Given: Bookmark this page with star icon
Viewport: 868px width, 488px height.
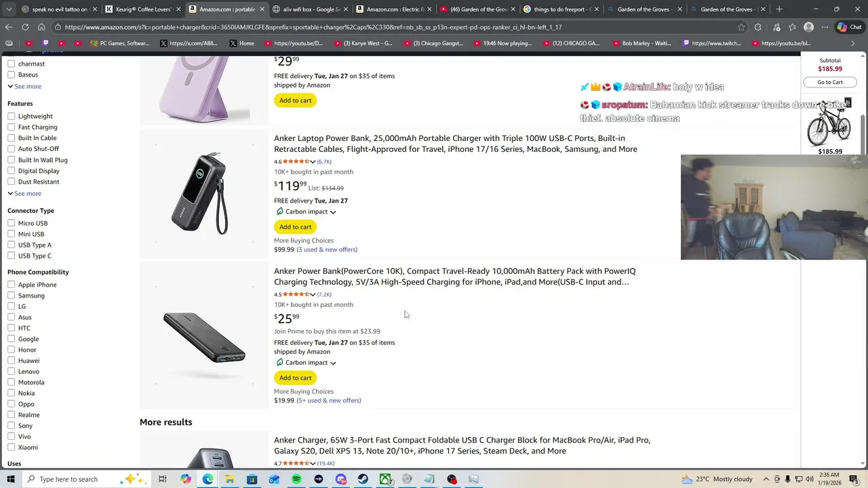Looking at the screenshot, I should pyautogui.click(x=741, y=27).
